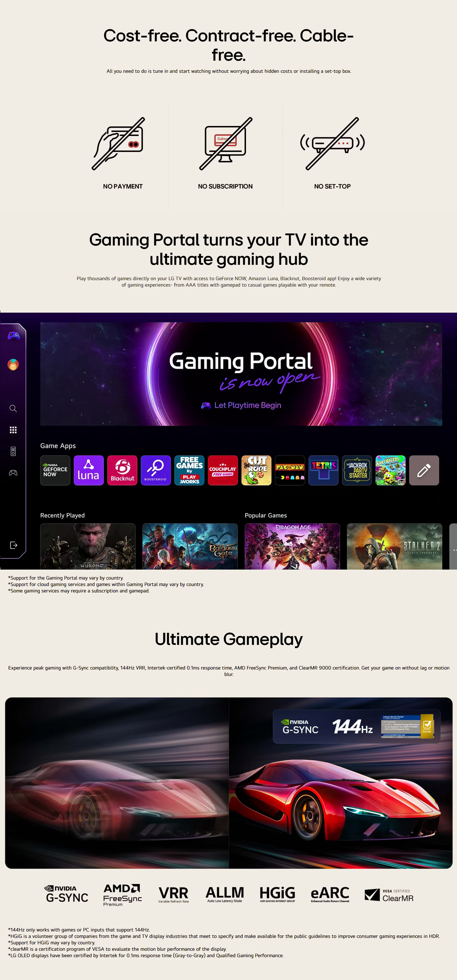Launch the Amazon Luna app tile
This screenshot has width=457, height=980.
pos(89,470)
